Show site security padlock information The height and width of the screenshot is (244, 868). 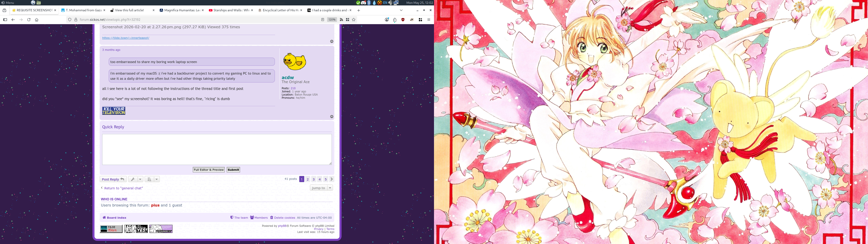(x=76, y=20)
